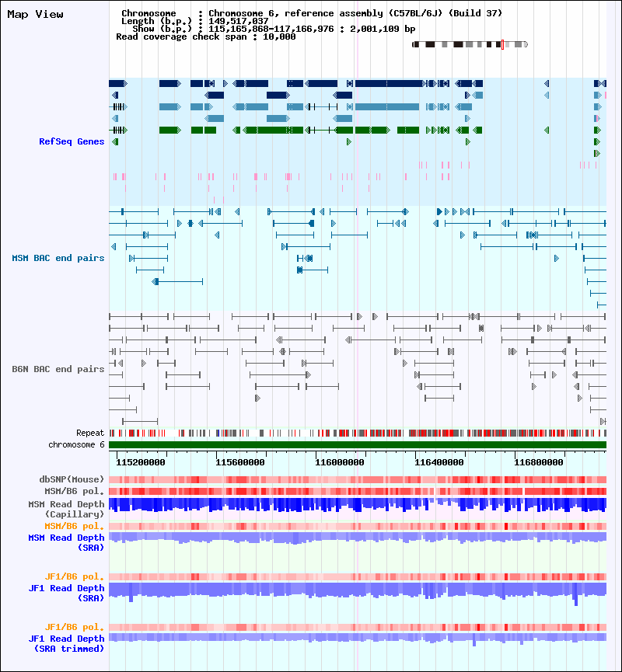
Task: Click the JF1 Read Depth (SRA trimmed) label
Action: tap(67, 643)
